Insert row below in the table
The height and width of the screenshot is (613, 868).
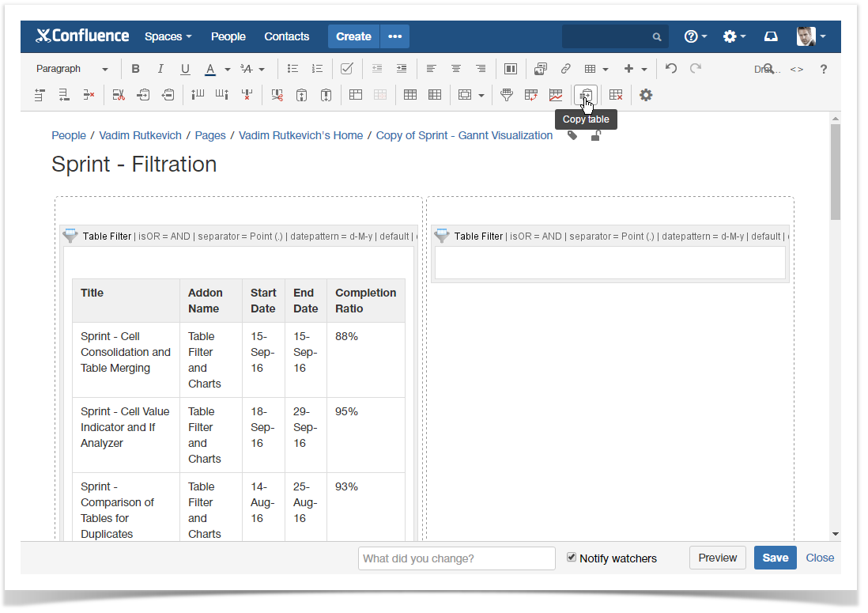coord(64,95)
